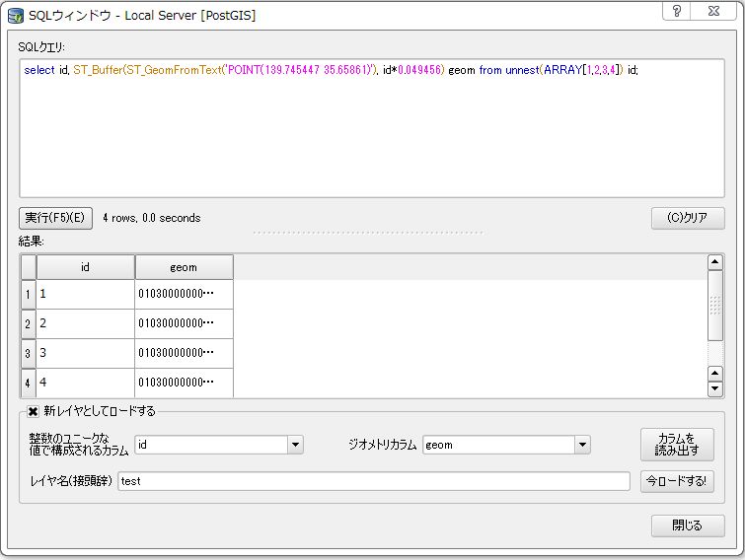The height and width of the screenshot is (560, 745).
Task: Select row header 2 in results
Action: [28, 323]
